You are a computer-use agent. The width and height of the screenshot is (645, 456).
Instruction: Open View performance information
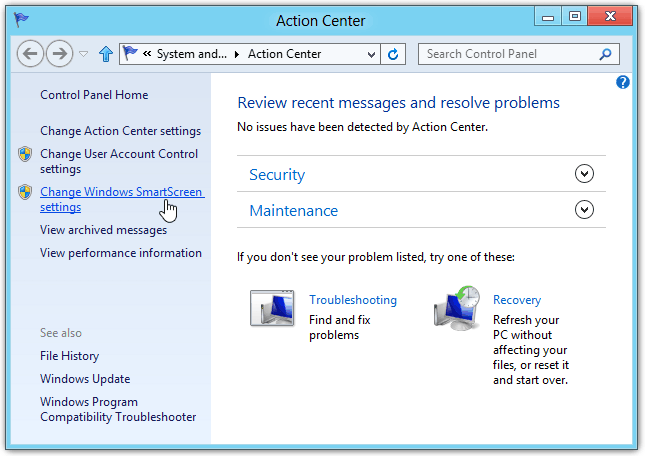(121, 253)
